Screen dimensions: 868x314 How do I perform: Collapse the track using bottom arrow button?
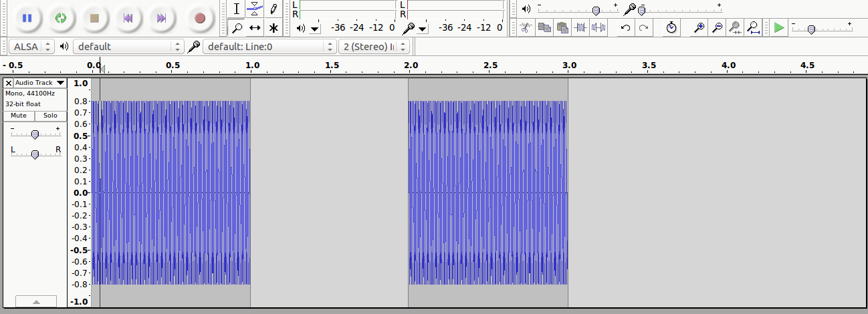pos(36,302)
